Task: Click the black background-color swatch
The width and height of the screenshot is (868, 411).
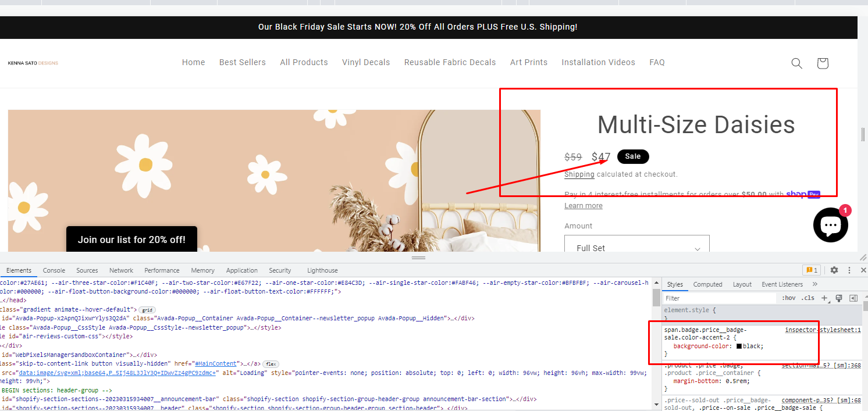Action: (x=739, y=346)
